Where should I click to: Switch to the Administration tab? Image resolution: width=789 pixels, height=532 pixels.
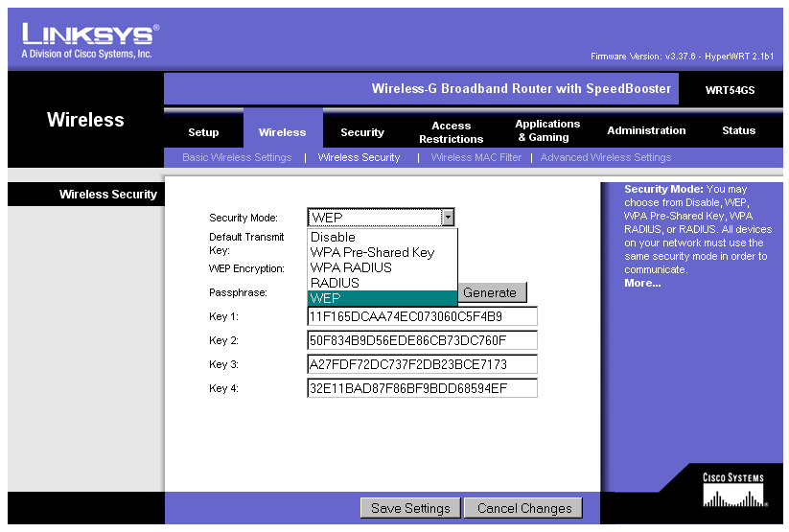tap(646, 130)
